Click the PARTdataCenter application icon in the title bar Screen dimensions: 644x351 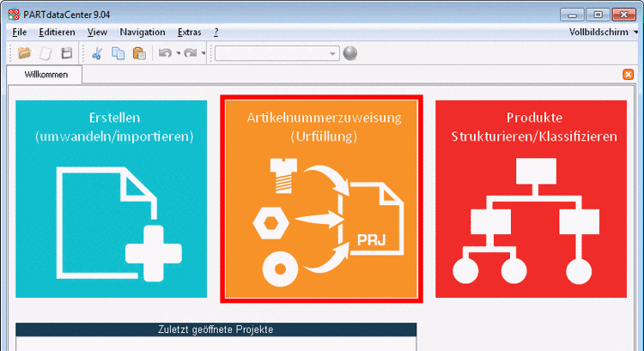(x=14, y=15)
